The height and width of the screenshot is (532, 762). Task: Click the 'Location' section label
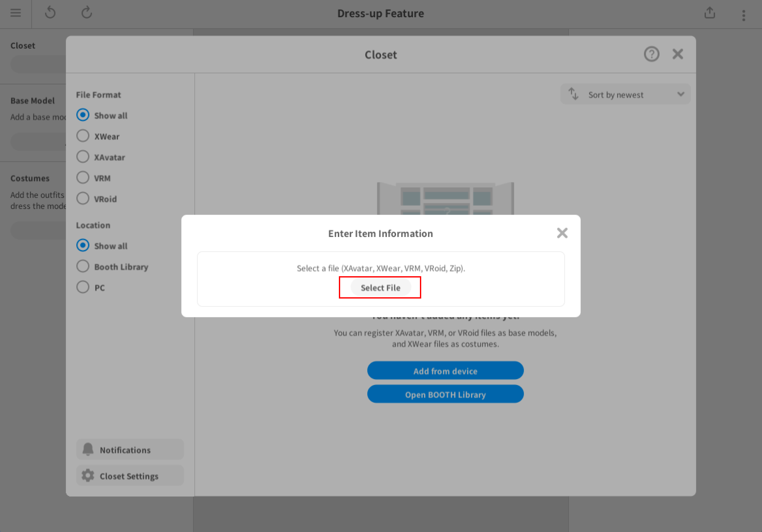point(93,225)
